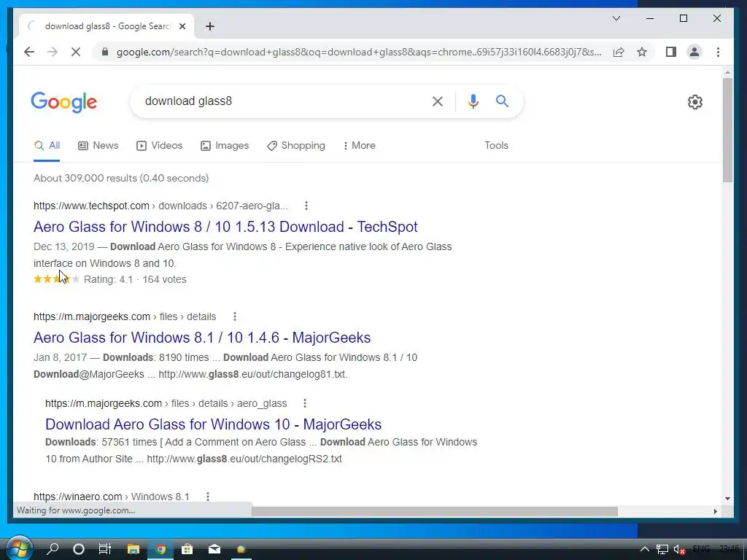This screenshot has width=747, height=560.
Task: Open 'Aero Glass for Windows 8.1 / 10 1.4.6' link
Action: click(x=202, y=338)
